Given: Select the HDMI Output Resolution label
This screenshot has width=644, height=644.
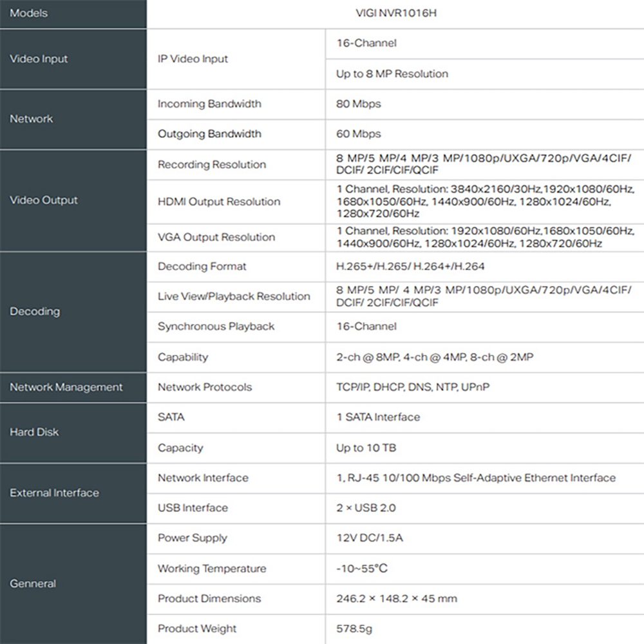Looking at the screenshot, I should 219,202.
